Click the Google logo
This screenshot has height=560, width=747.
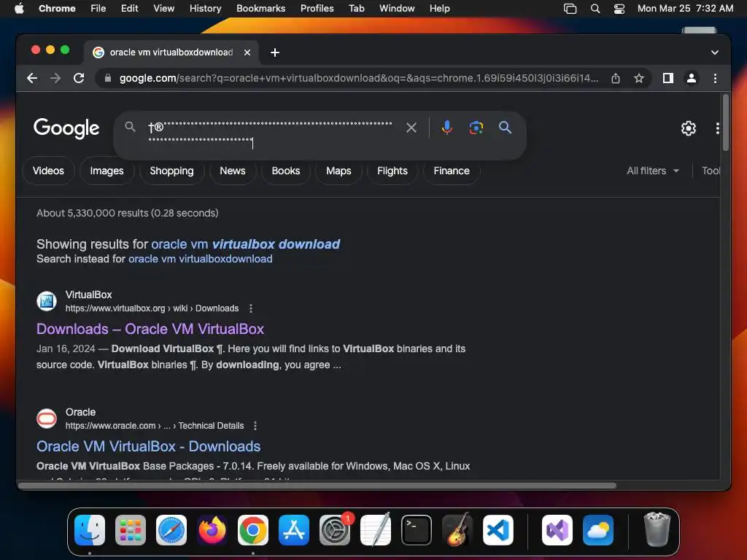tap(66, 128)
